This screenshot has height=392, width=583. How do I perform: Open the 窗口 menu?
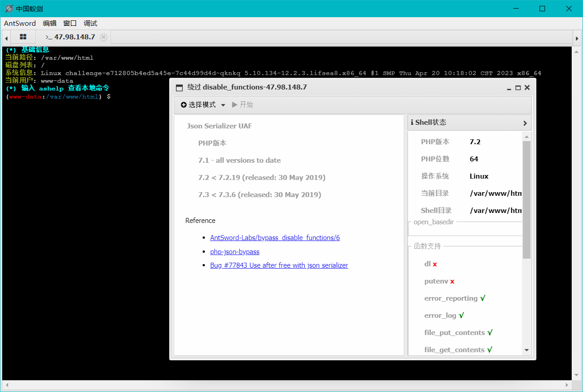pos(70,24)
